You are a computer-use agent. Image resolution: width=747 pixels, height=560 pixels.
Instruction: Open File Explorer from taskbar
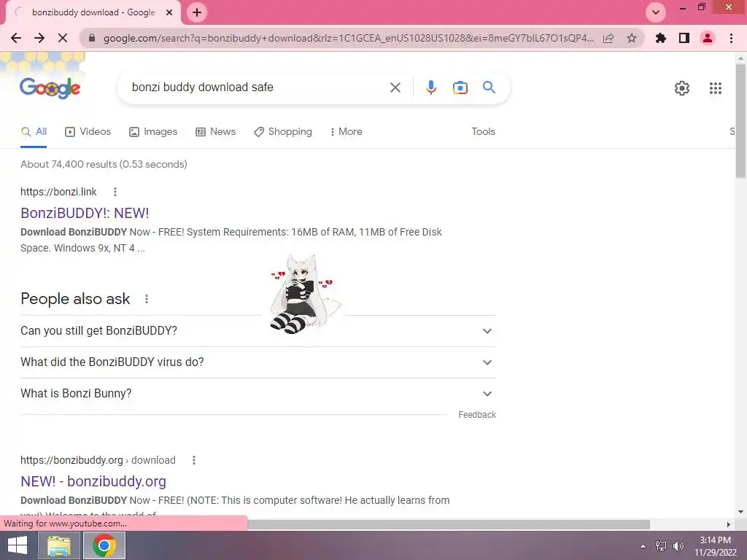(59, 545)
